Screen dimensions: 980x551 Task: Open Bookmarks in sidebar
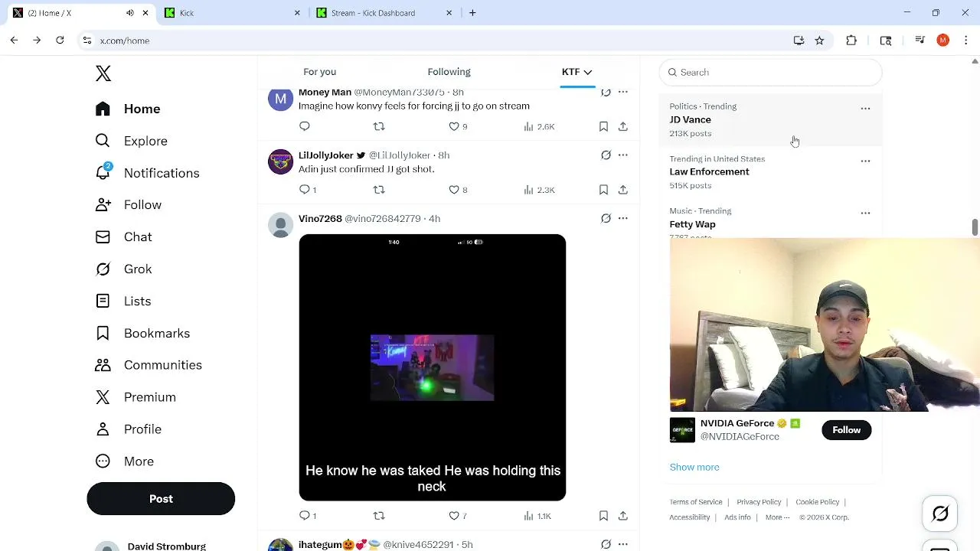coord(142,334)
